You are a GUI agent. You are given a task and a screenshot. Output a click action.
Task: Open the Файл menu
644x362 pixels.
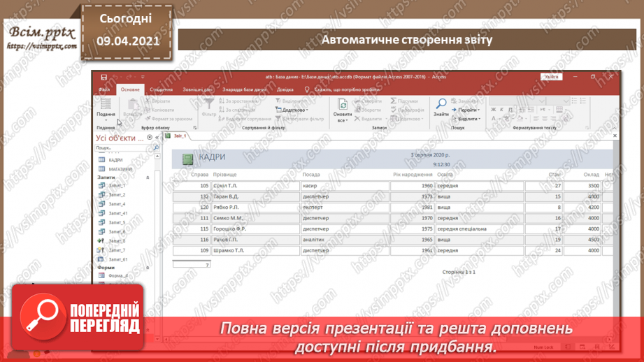[x=104, y=89]
